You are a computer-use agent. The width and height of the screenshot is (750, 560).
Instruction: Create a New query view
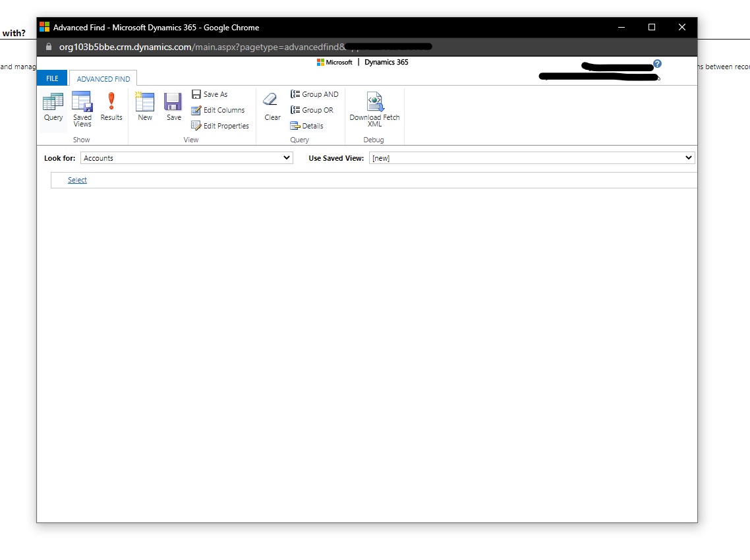coord(145,107)
